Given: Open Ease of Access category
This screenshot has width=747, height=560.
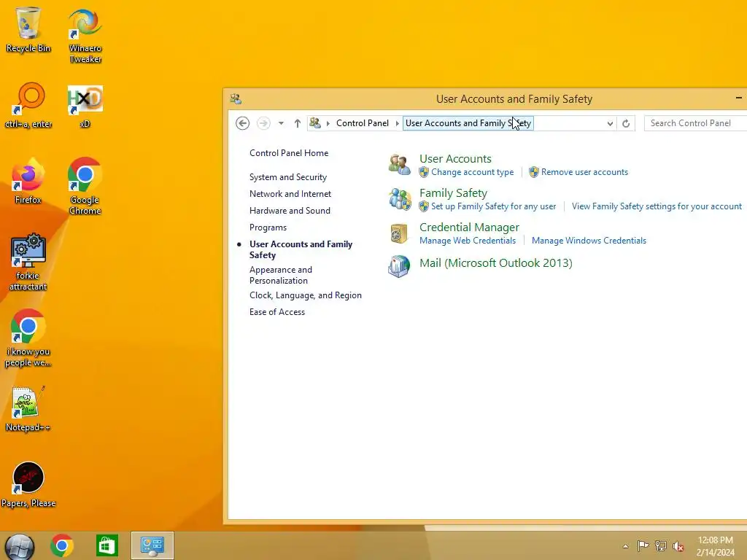Looking at the screenshot, I should (x=276, y=312).
